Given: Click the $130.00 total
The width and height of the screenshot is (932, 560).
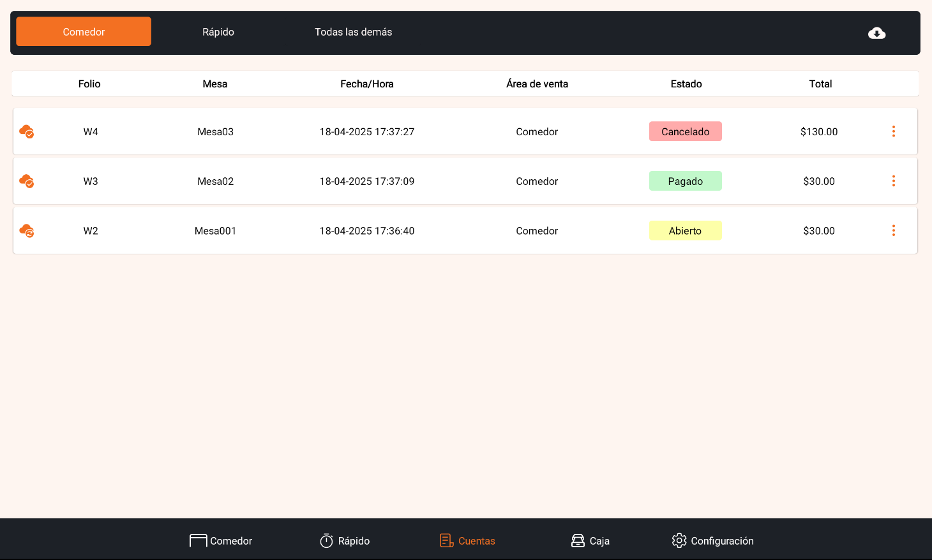Looking at the screenshot, I should click(819, 132).
